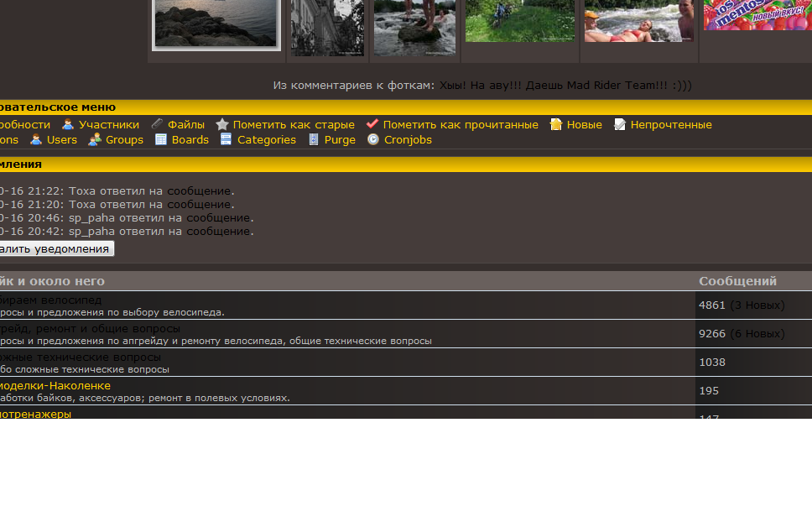
Task: Click the Файлы pencil icon
Action: tap(157, 125)
